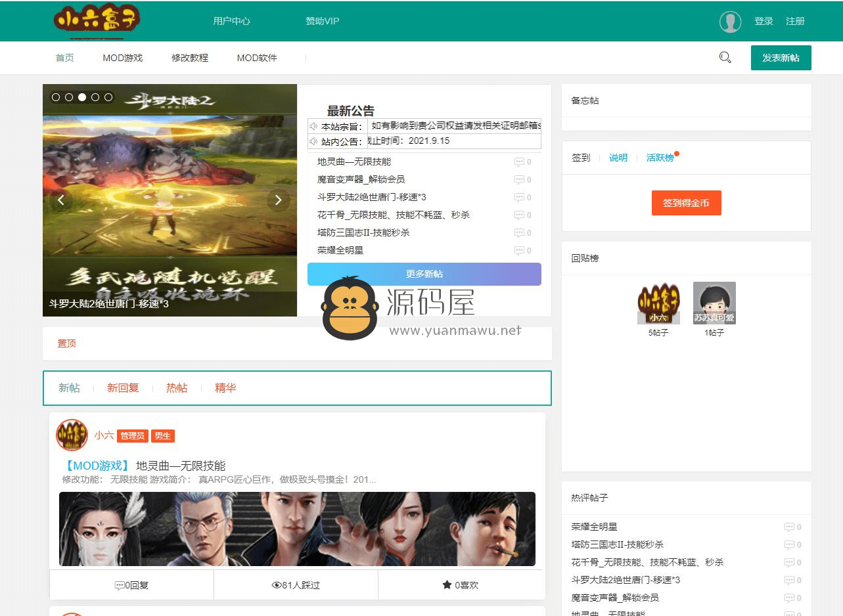Open MOD游戏 navigation item

[122, 58]
